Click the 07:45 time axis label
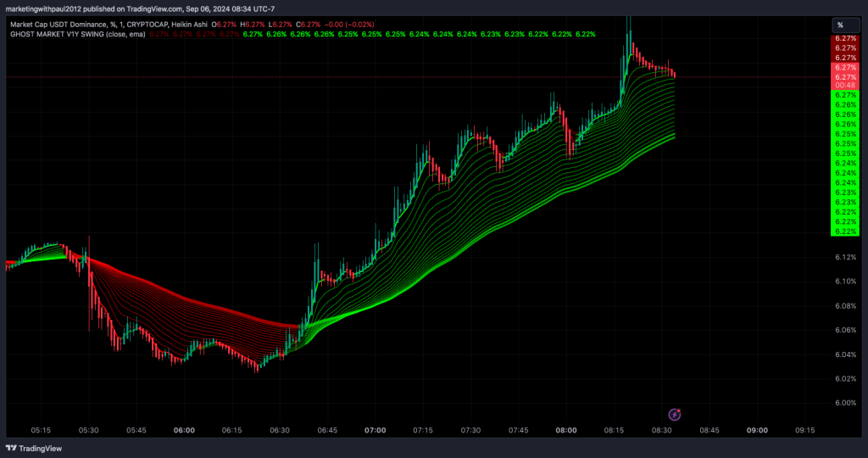 518,430
